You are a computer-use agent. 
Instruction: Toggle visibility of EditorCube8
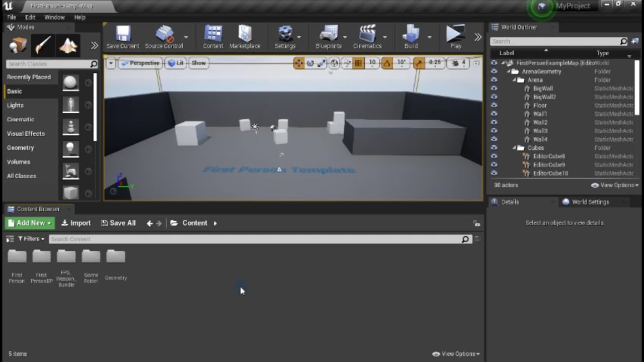[x=494, y=156]
